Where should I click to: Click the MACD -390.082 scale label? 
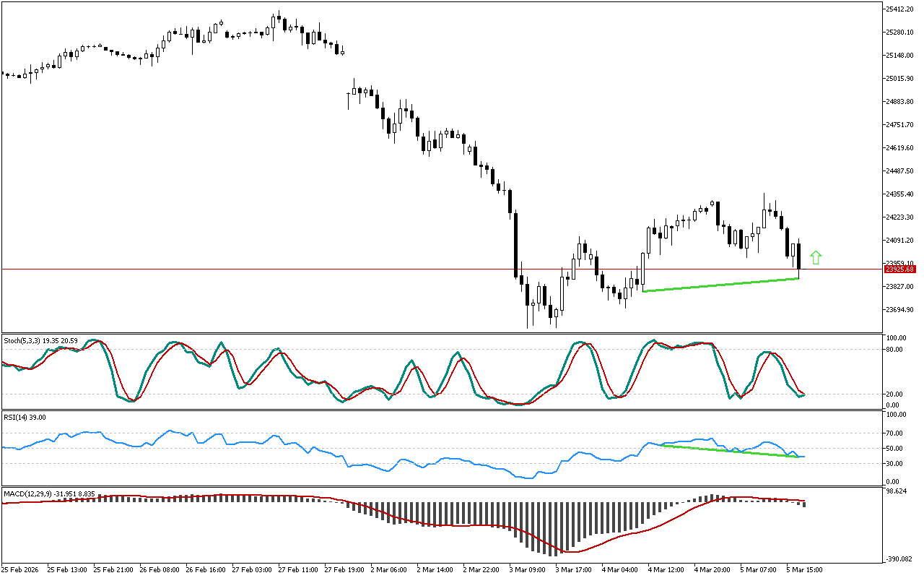click(x=899, y=559)
